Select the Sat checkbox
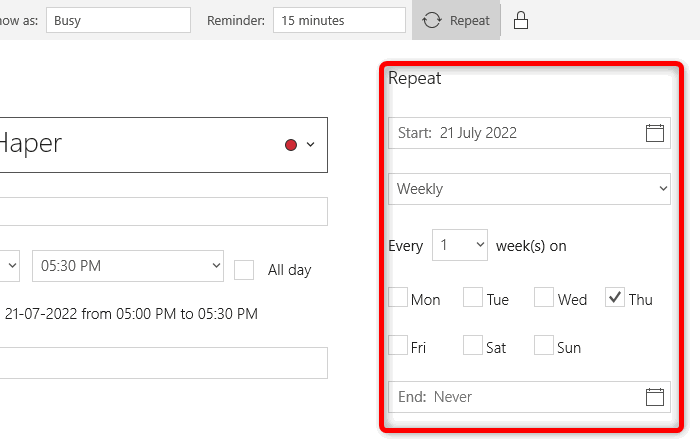 (473, 345)
